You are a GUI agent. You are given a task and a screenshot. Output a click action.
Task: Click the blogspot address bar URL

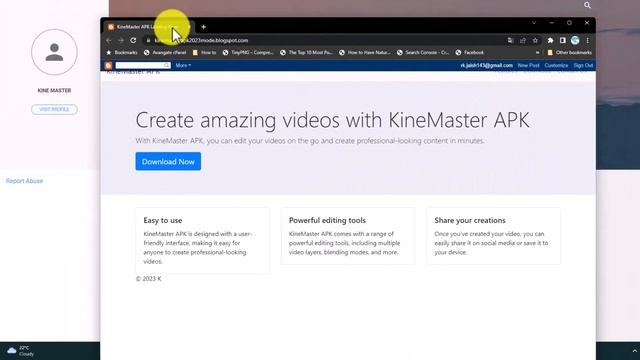(201, 40)
